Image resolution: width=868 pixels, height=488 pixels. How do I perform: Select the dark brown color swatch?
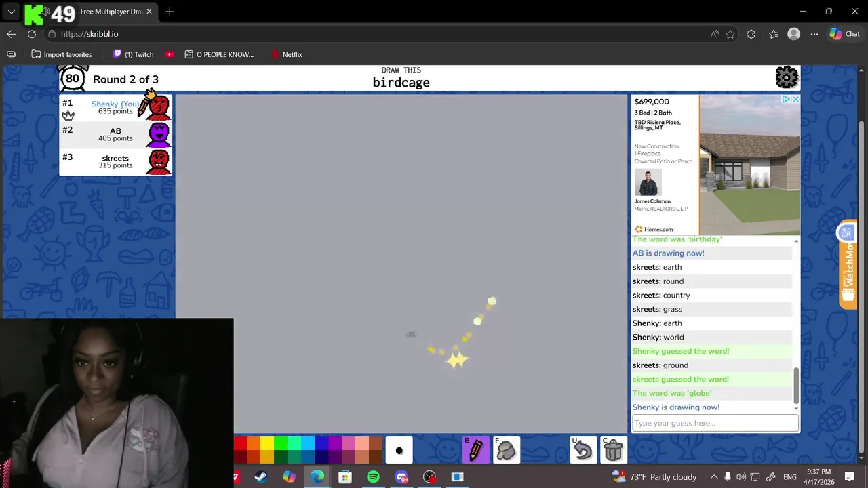point(376,457)
